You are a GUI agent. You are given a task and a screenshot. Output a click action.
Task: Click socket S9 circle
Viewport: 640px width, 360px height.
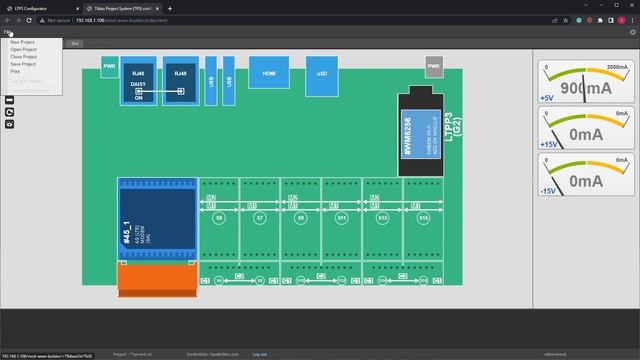(300, 218)
